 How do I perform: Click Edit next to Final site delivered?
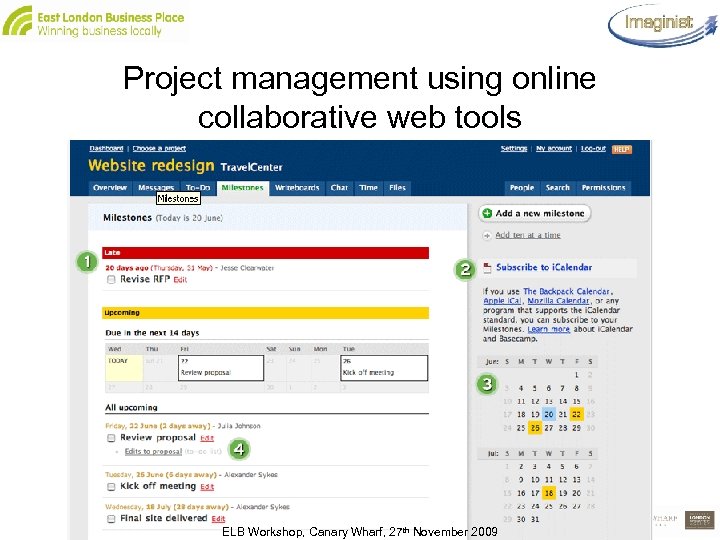coord(218,519)
